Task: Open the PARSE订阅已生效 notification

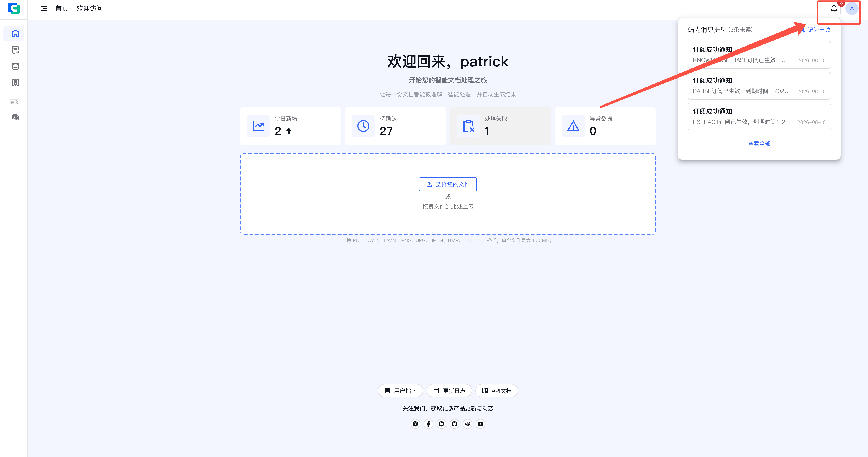Action: 759,86
